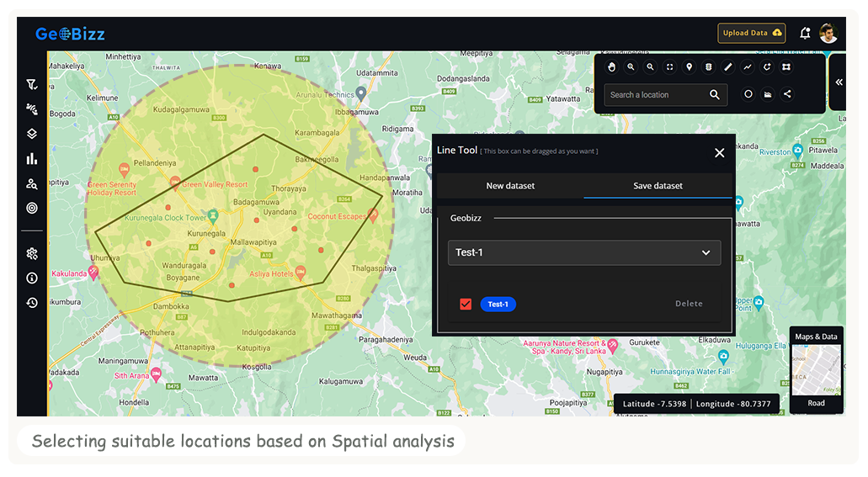Collapse the side panel with double chevron
This screenshot has height=477, width=868.
pyautogui.click(x=839, y=82)
